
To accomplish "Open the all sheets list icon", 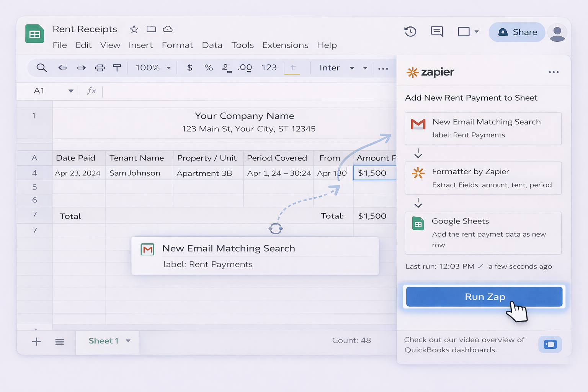I will (x=59, y=342).
